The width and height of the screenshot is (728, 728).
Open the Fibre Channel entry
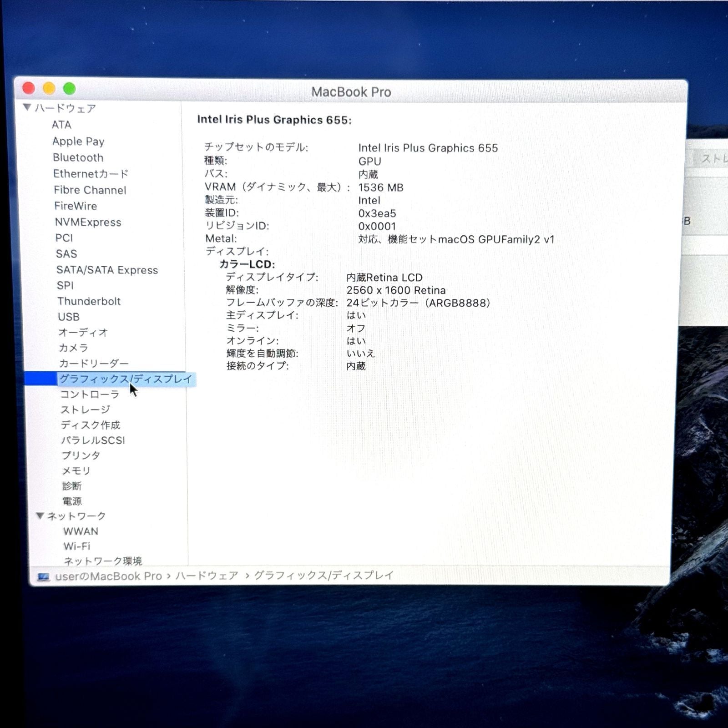tap(90, 190)
